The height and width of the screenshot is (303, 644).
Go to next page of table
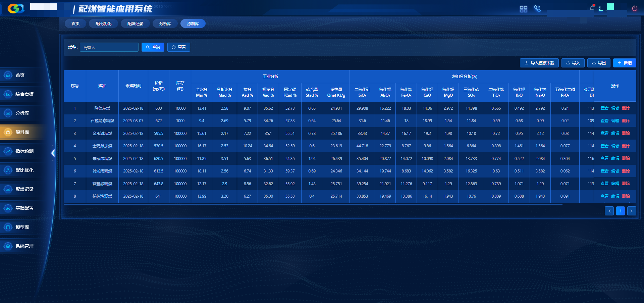click(x=632, y=211)
